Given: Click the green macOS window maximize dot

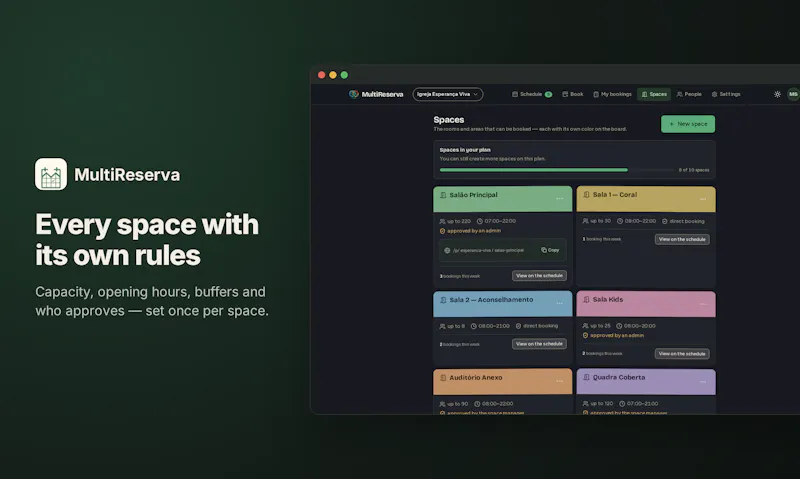Looking at the screenshot, I should [x=344, y=75].
